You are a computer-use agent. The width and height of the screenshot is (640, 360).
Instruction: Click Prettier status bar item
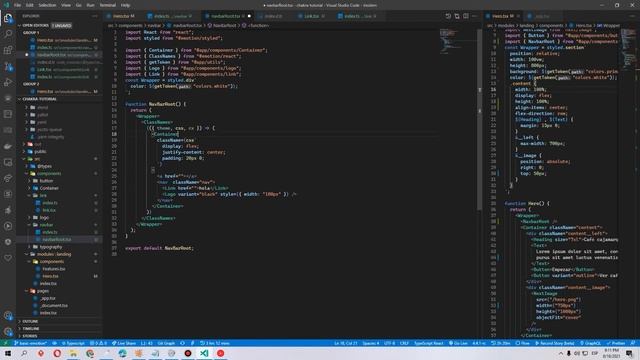[616, 343]
